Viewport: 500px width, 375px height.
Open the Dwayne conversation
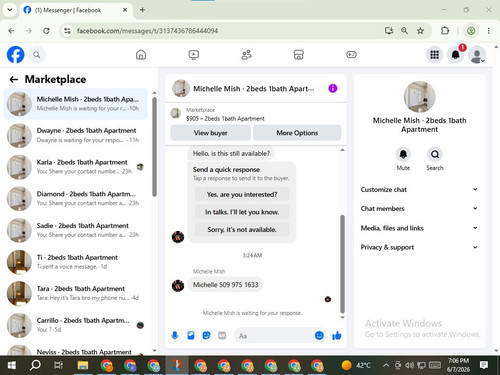(x=75, y=135)
